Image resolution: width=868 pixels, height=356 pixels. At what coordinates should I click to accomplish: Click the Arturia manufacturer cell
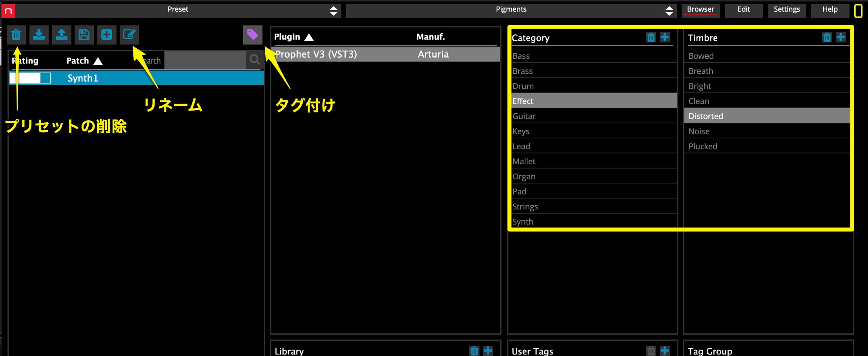[x=433, y=54]
